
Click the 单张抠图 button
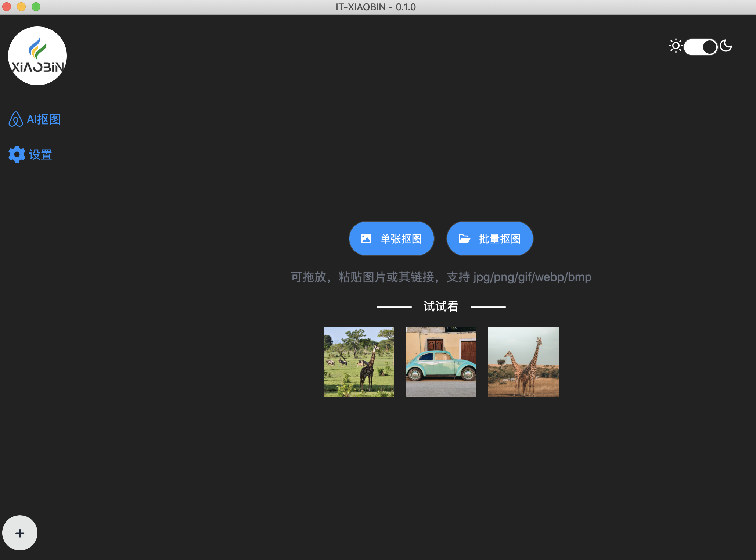pyautogui.click(x=392, y=238)
